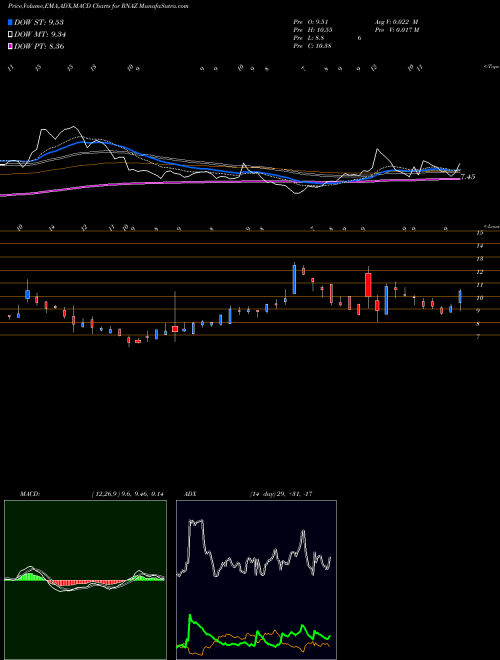Click price axis label 7
The image size is (500, 660).
pos(478,337)
